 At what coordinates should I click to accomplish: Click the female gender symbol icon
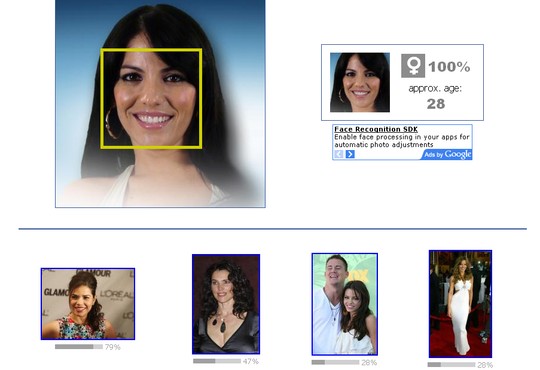[413, 66]
